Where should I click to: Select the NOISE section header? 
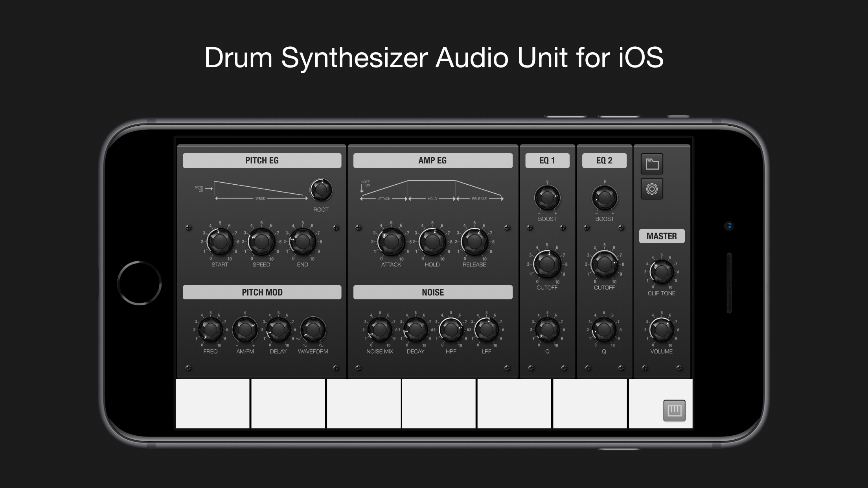click(x=432, y=292)
